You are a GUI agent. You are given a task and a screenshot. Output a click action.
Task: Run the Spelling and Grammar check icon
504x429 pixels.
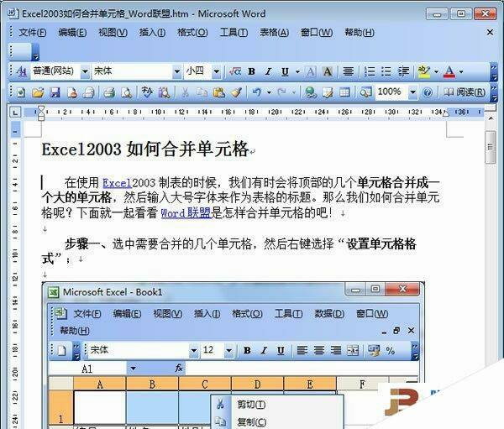147,92
